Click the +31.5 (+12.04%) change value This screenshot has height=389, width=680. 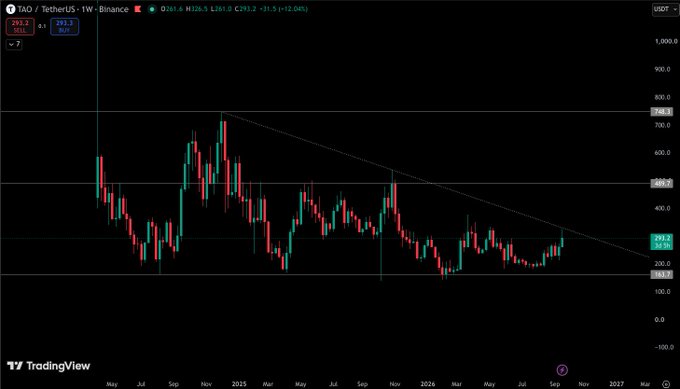[x=284, y=9]
